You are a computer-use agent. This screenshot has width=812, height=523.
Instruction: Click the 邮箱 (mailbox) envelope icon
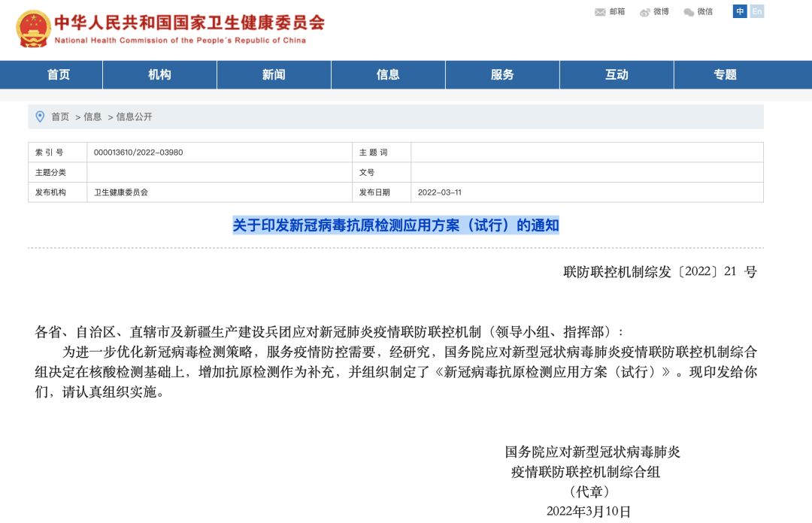[x=599, y=12]
